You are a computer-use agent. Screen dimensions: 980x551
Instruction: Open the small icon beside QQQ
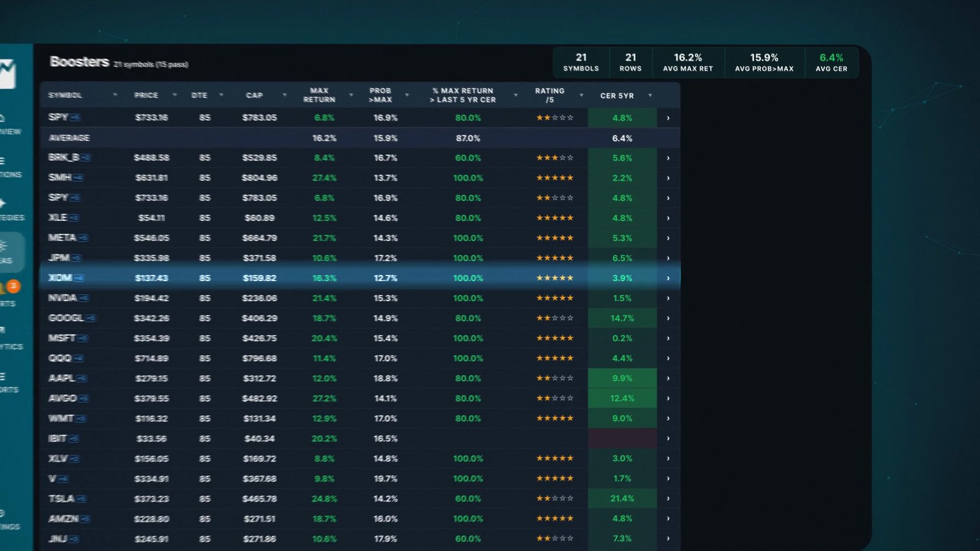click(x=79, y=358)
